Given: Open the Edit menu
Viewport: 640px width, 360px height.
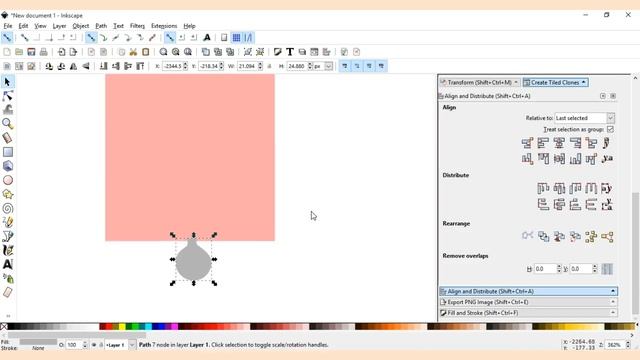Looking at the screenshot, I should click(23, 26).
